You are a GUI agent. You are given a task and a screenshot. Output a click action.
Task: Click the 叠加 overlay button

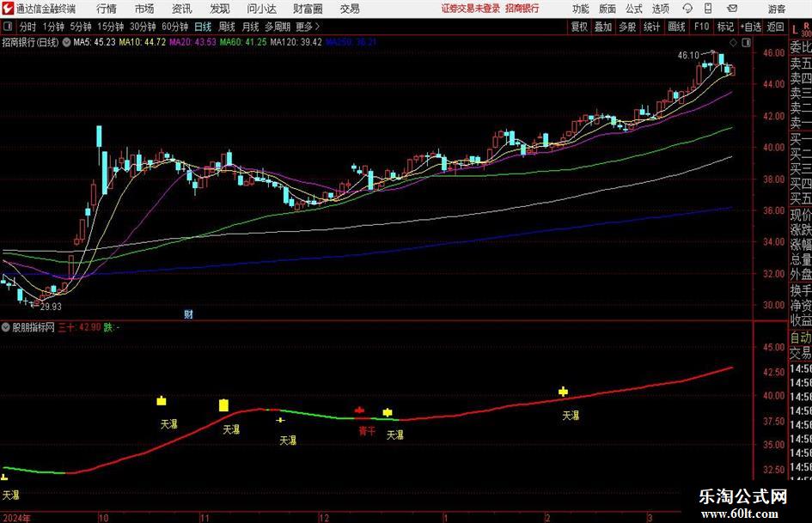point(603,27)
